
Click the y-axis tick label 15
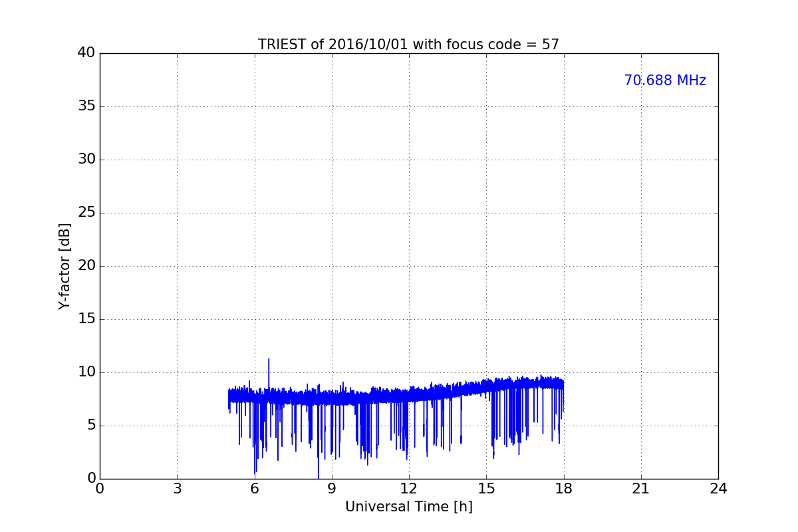coord(86,319)
